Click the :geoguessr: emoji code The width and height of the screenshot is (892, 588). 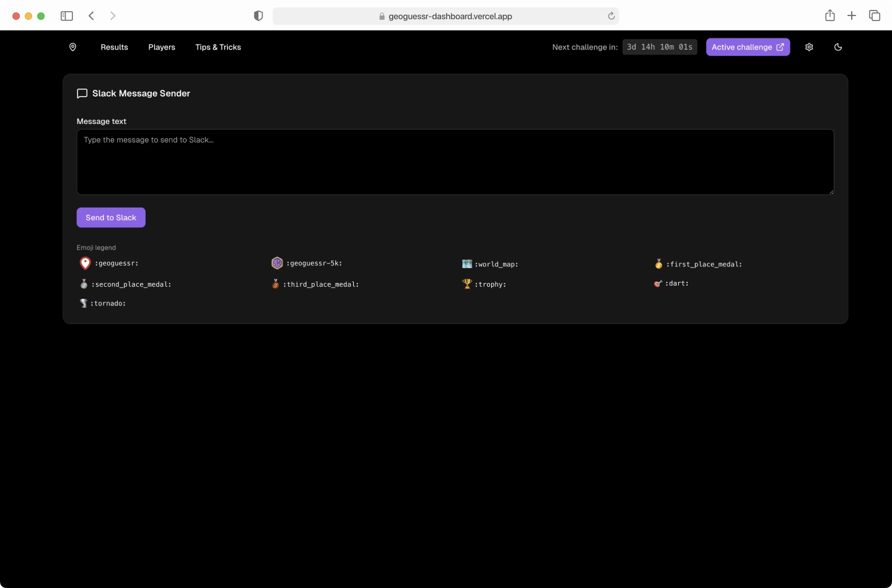point(116,263)
